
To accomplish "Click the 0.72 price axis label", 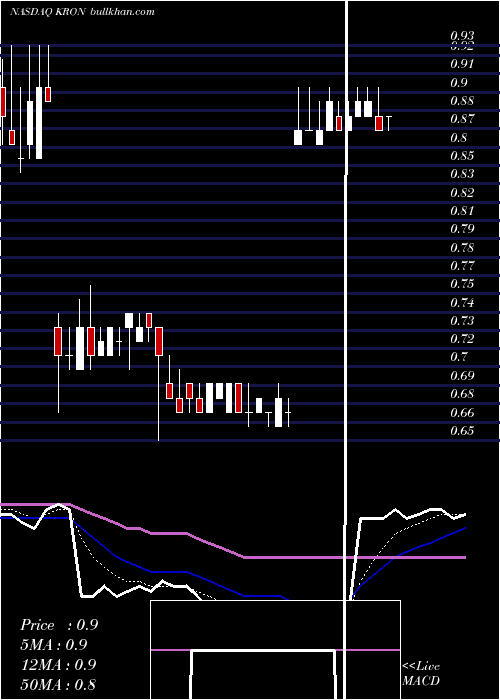I will tap(462, 339).
